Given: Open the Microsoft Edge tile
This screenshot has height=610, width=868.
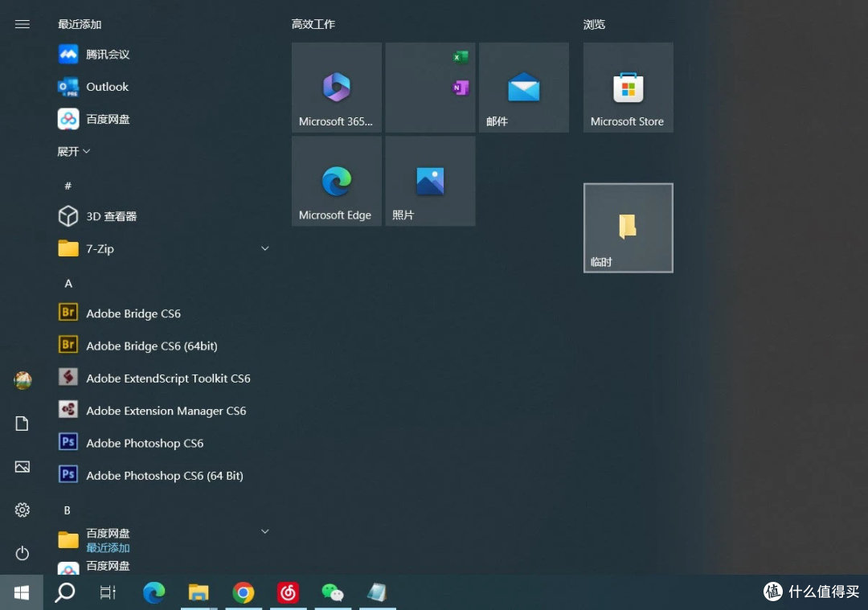Looking at the screenshot, I should [x=337, y=181].
